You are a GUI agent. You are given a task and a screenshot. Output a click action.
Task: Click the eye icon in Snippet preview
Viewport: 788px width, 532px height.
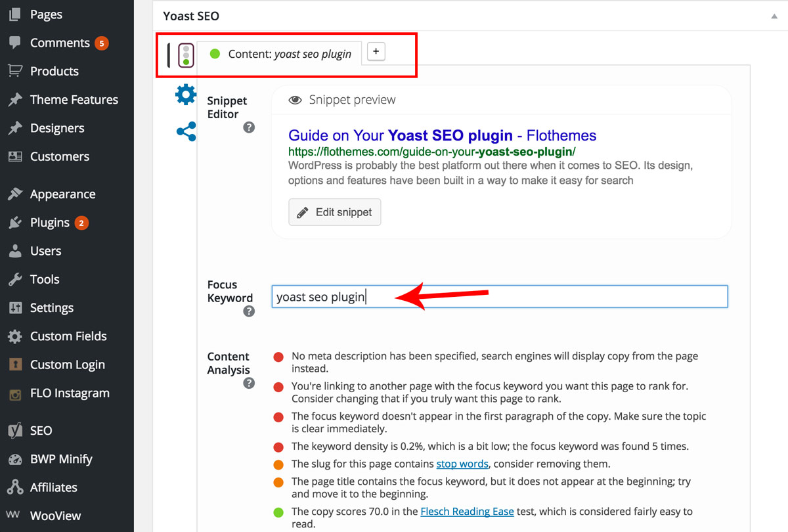click(295, 100)
